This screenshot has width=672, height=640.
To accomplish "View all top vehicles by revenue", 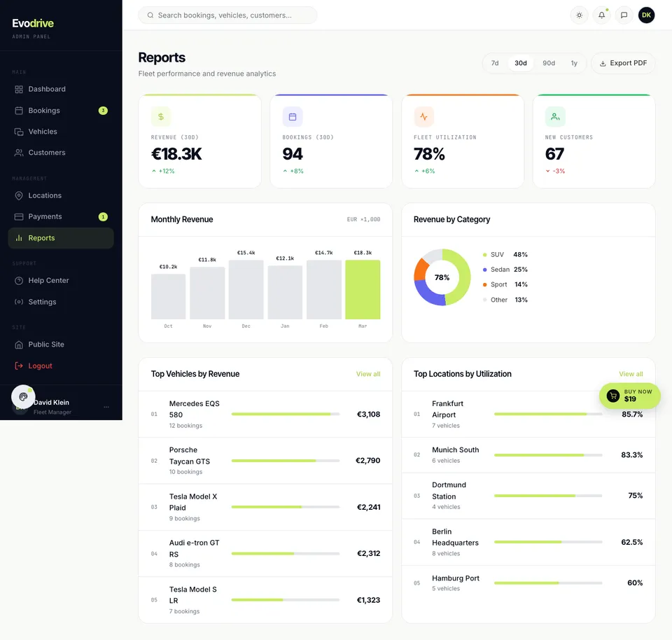I will 368,374.
